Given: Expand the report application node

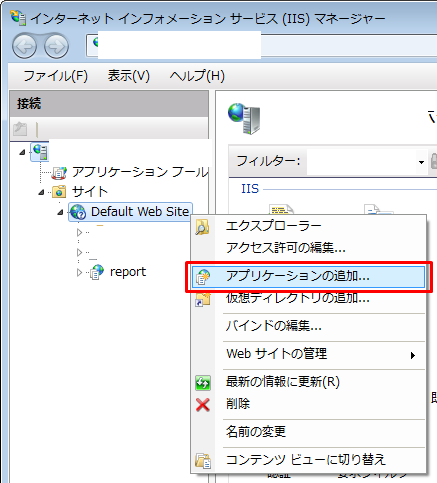Looking at the screenshot, I should (79, 272).
